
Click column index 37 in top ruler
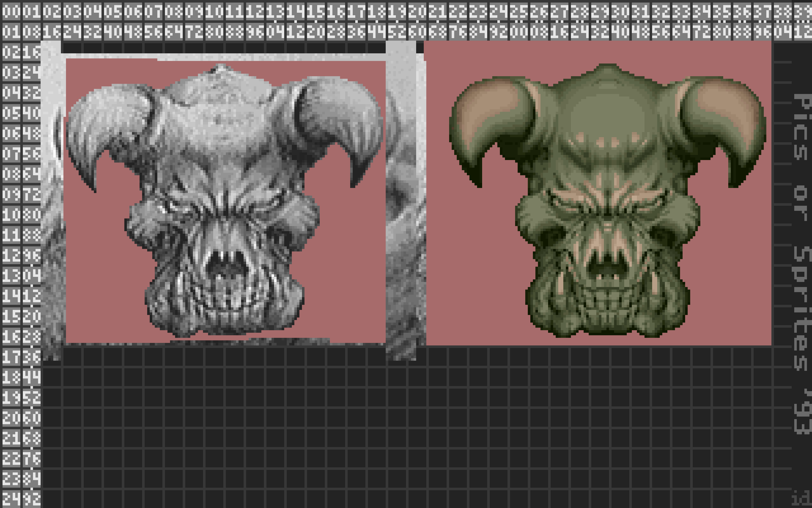pyautogui.click(x=762, y=12)
